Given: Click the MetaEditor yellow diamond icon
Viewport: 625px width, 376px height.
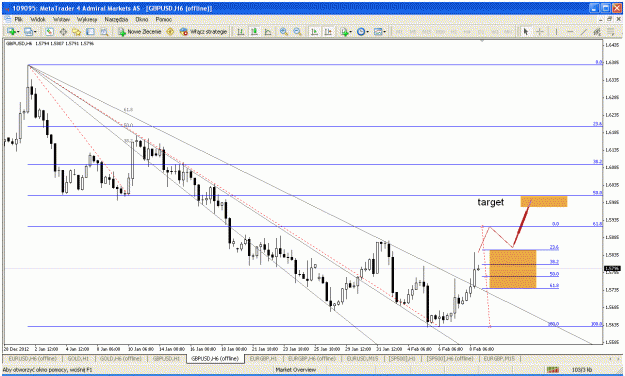Looking at the screenshot, I should (170, 31).
